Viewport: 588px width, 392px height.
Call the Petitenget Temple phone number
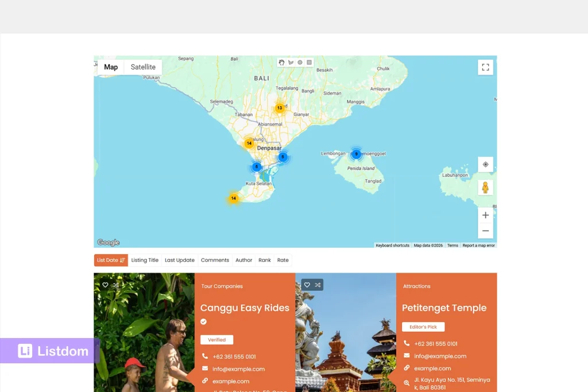click(436, 344)
